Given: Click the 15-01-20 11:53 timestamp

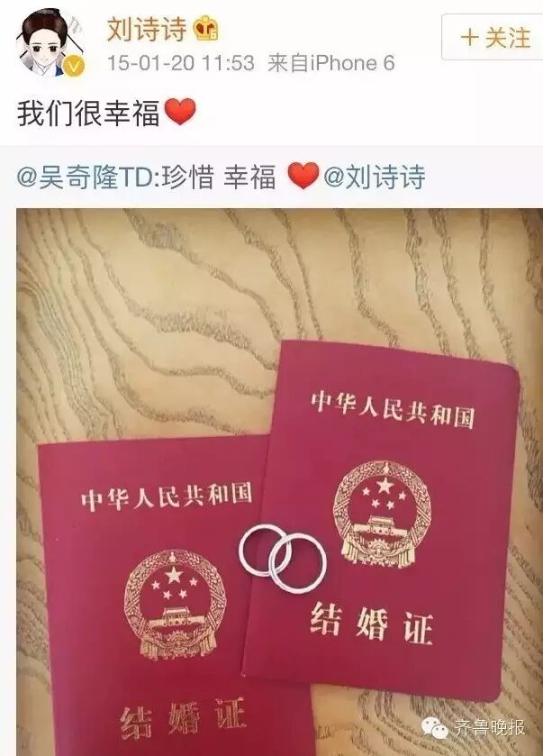Looking at the screenshot, I should 180,63.
